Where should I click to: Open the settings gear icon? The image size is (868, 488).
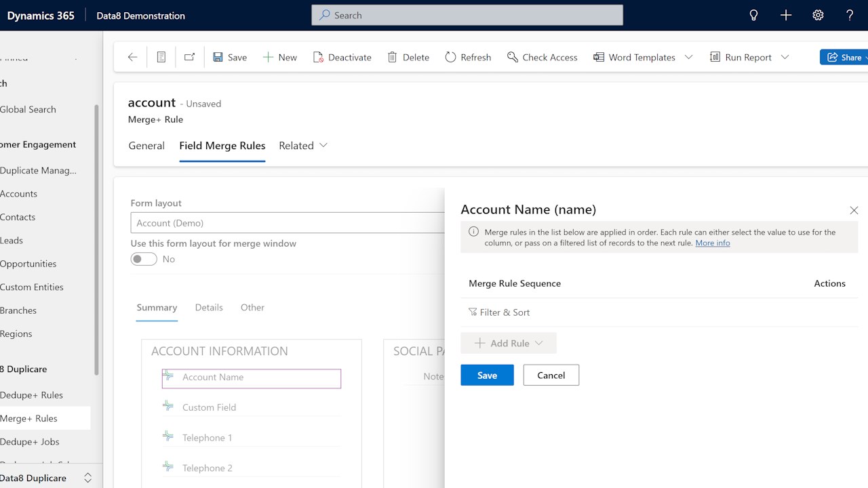coord(818,15)
